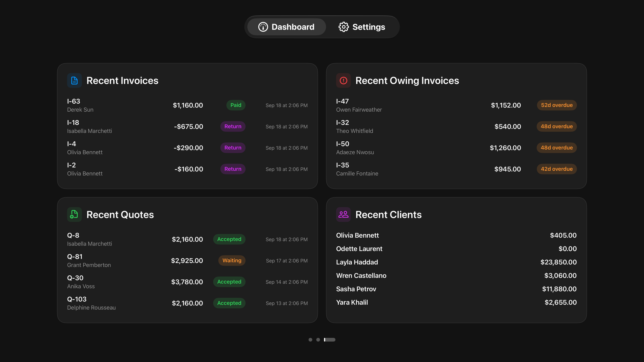The height and width of the screenshot is (362, 644).
Task: Select client Sasha Petrov
Action: (x=456, y=289)
